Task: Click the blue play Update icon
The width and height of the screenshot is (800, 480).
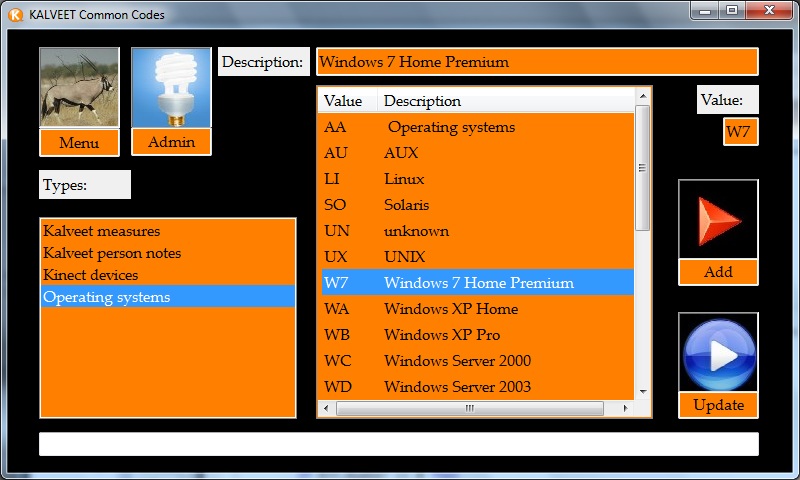Action: pos(718,353)
